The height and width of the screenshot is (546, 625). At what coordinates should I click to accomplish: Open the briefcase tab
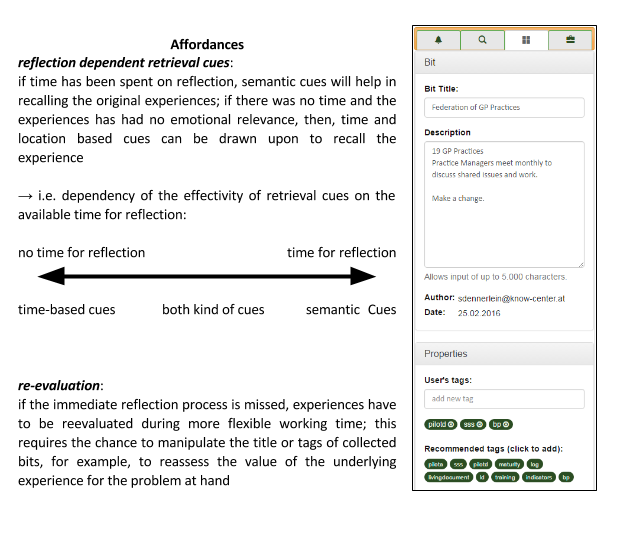[570, 40]
